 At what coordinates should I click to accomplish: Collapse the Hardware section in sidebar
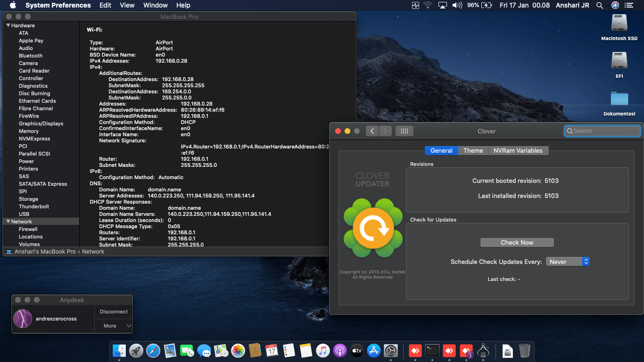(x=8, y=25)
